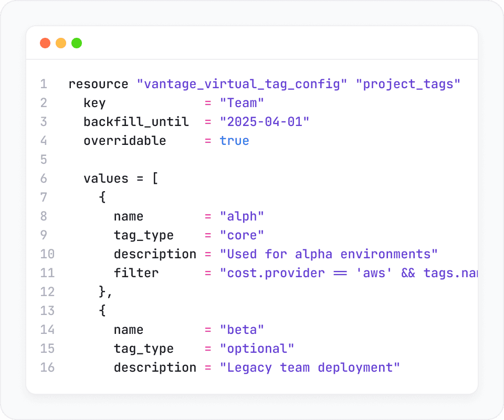Click the "2025-04-01" backfill date string
The image size is (504, 420).
[x=265, y=122]
